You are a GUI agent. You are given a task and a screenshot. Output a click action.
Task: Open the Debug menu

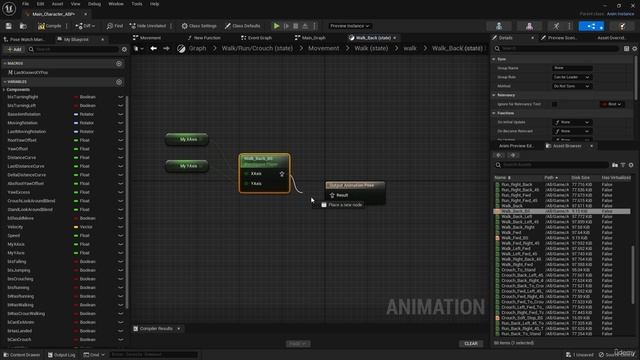click(x=94, y=4)
